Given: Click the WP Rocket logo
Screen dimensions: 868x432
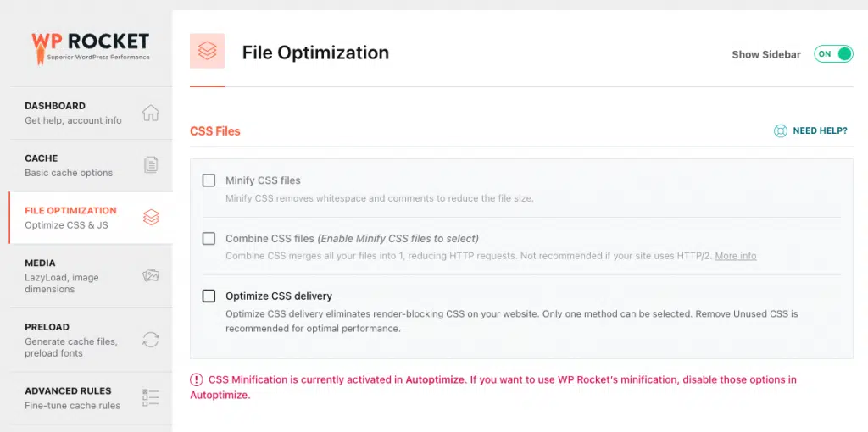Looking at the screenshot, I should [90, 47].
